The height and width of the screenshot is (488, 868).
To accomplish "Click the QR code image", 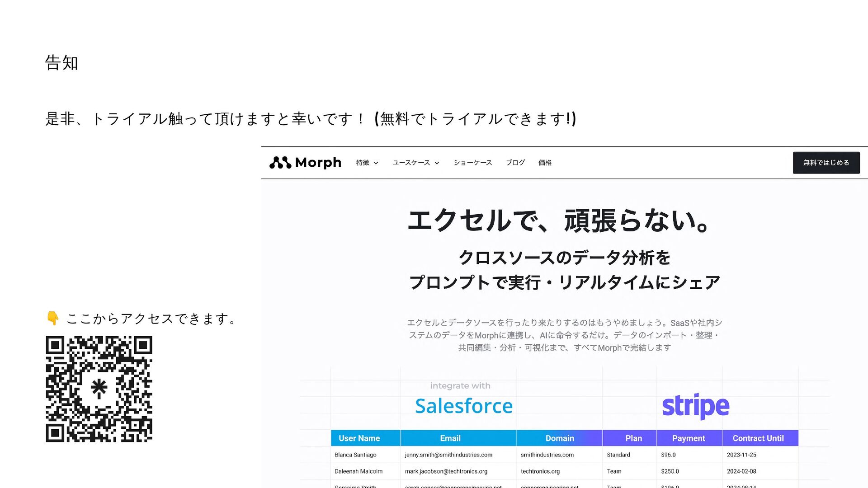I will tap(99, 389).
